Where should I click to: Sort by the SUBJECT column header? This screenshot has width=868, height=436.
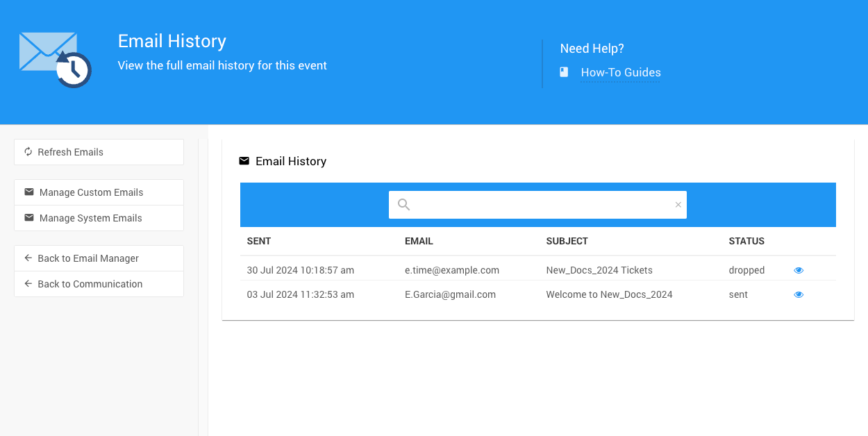click(x=567, y=241)
